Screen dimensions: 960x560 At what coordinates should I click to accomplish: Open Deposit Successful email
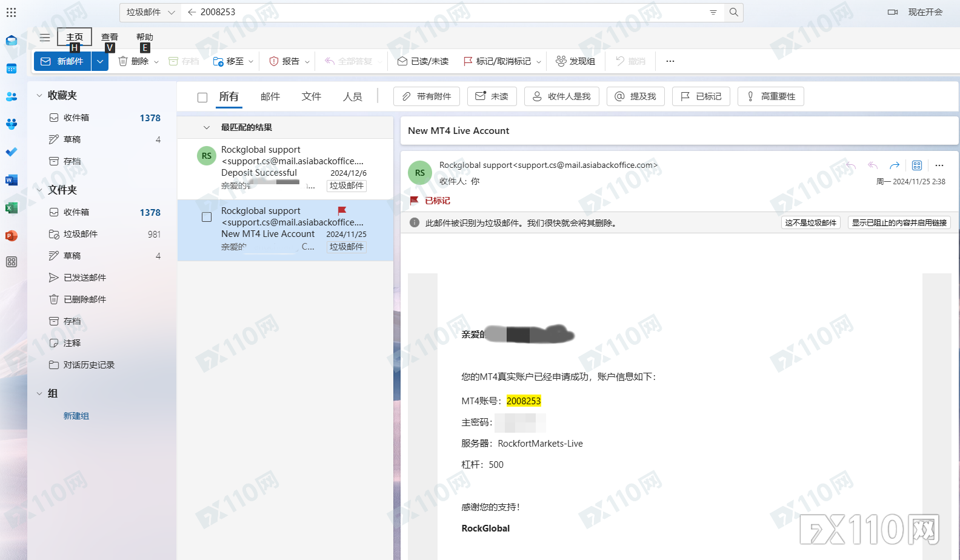(285, 169)
